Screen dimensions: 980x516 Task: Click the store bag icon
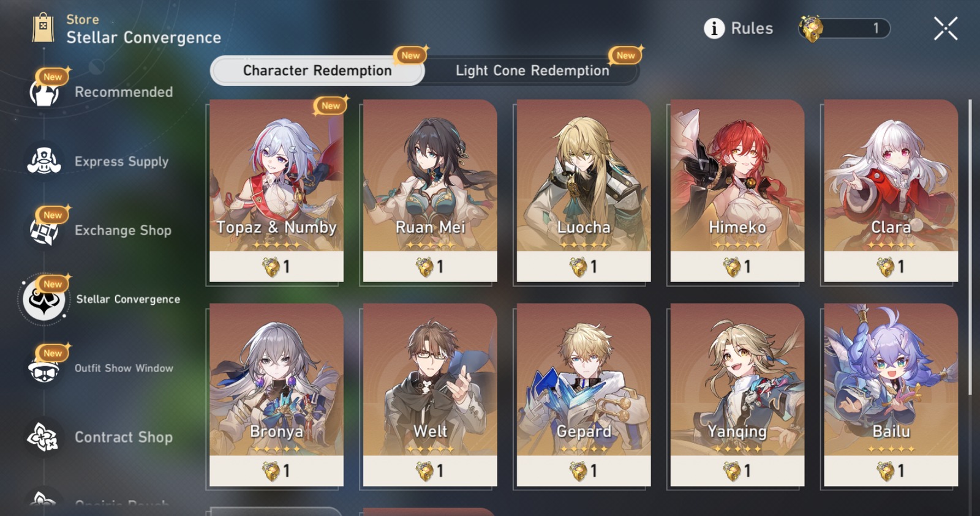click(43, 28)
